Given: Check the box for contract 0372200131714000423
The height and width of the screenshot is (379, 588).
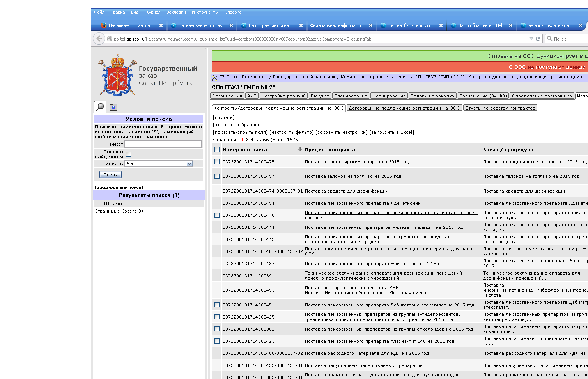Looking at the screenshot, I should 217,341.
